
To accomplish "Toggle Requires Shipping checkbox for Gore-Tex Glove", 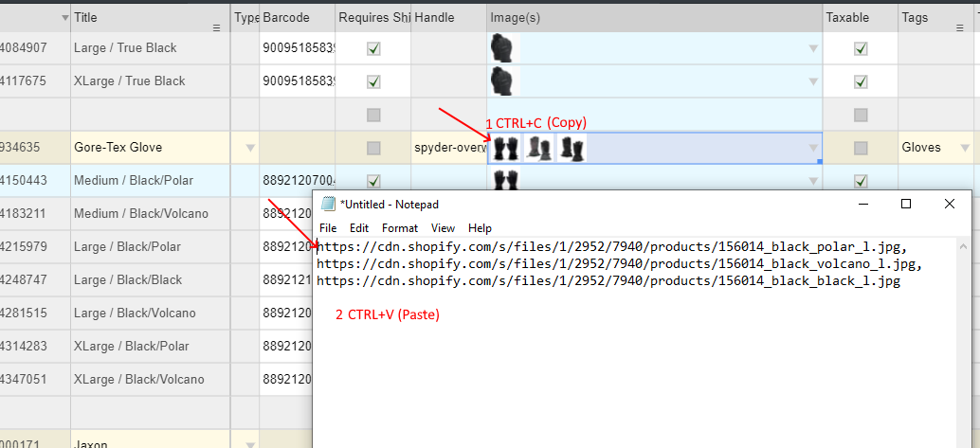I will tap(373, 148).
